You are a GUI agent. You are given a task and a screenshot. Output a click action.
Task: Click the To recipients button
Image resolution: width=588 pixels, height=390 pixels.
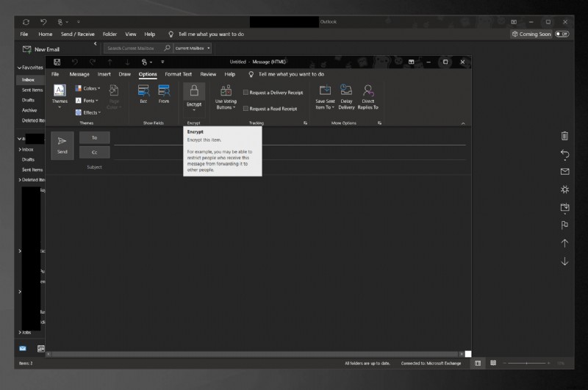pyautogui.click(x=94, y=137)
